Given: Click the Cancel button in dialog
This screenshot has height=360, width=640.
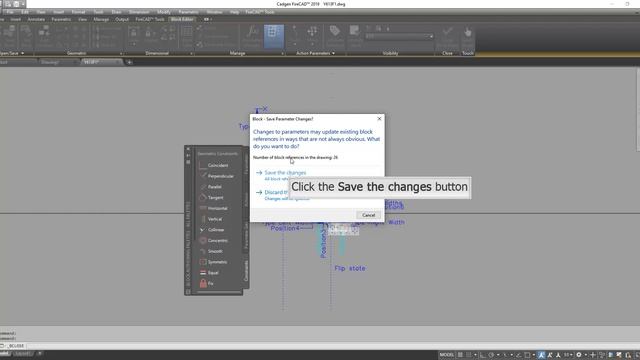Looking at the screenshot, I should (368, 215).
